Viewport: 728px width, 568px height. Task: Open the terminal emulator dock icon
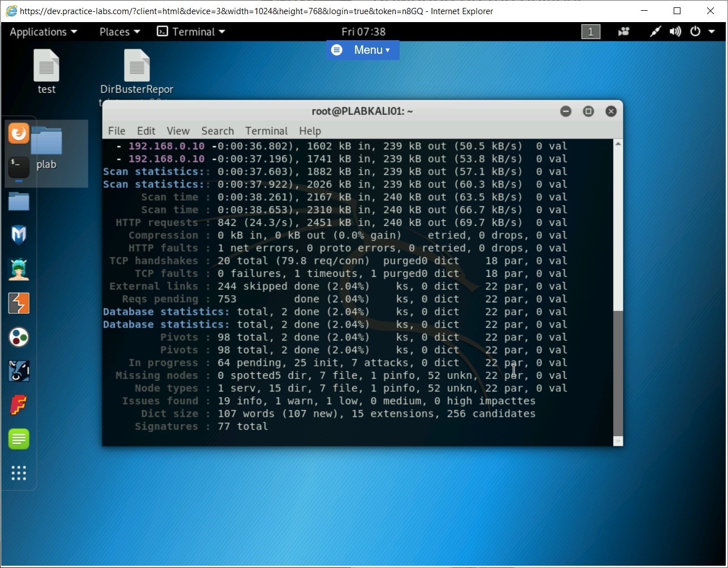[19, 167]
